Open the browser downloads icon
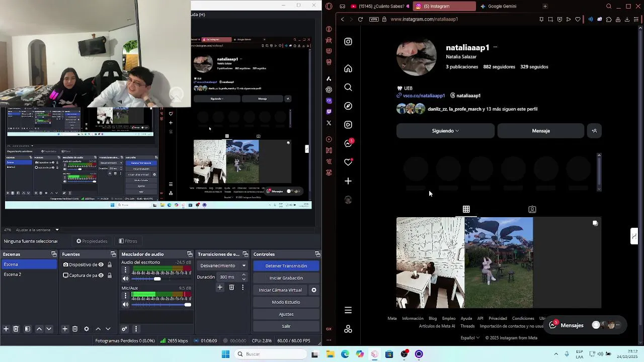 (x=627, y=19)
